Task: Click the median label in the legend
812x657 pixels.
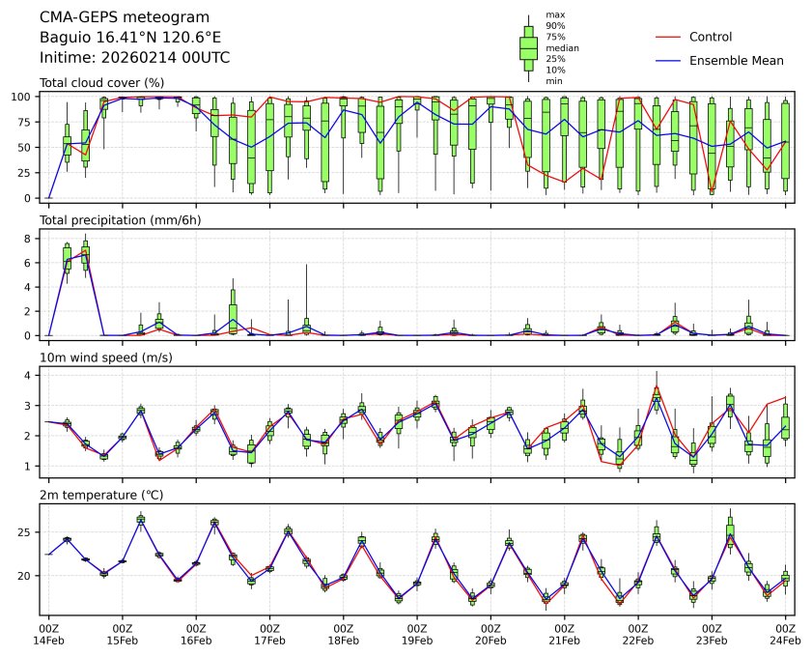Action: [x=562, y=47]
